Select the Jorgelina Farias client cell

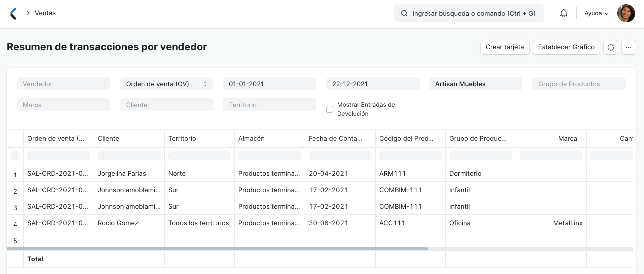pyautogui.click(x=129, y=173)
